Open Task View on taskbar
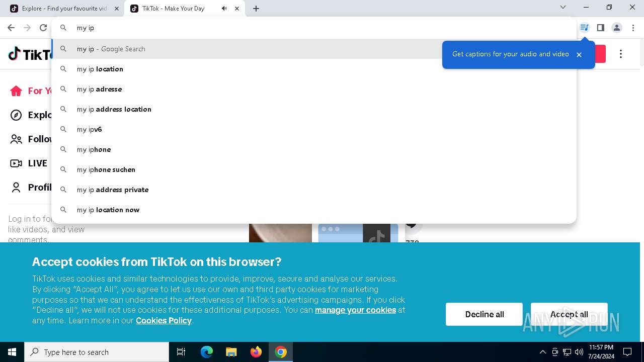The image size is (644, 362). pos(181,352)
